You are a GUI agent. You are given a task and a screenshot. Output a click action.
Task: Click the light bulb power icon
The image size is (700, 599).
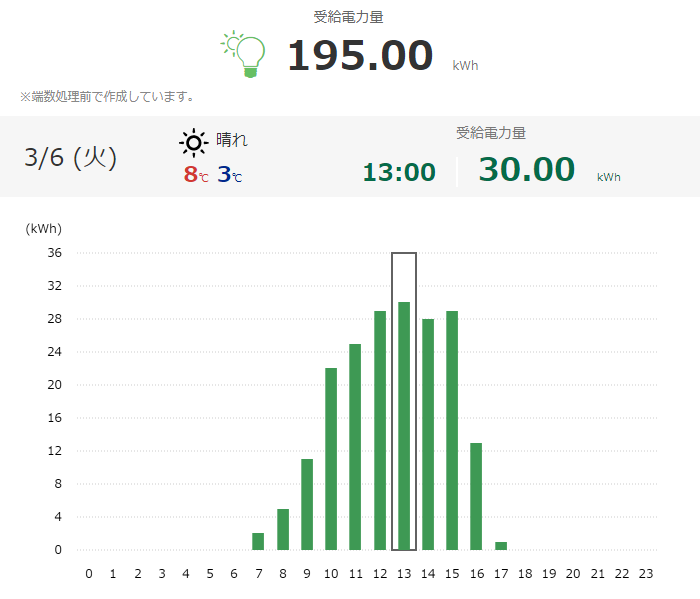(243, 54)
